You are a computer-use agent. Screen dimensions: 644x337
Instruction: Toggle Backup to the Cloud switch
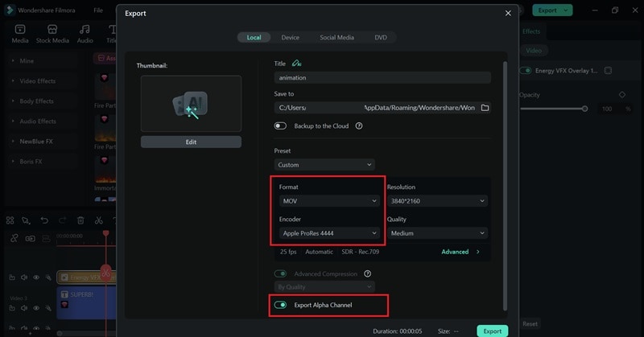click(x=280, y=126)
